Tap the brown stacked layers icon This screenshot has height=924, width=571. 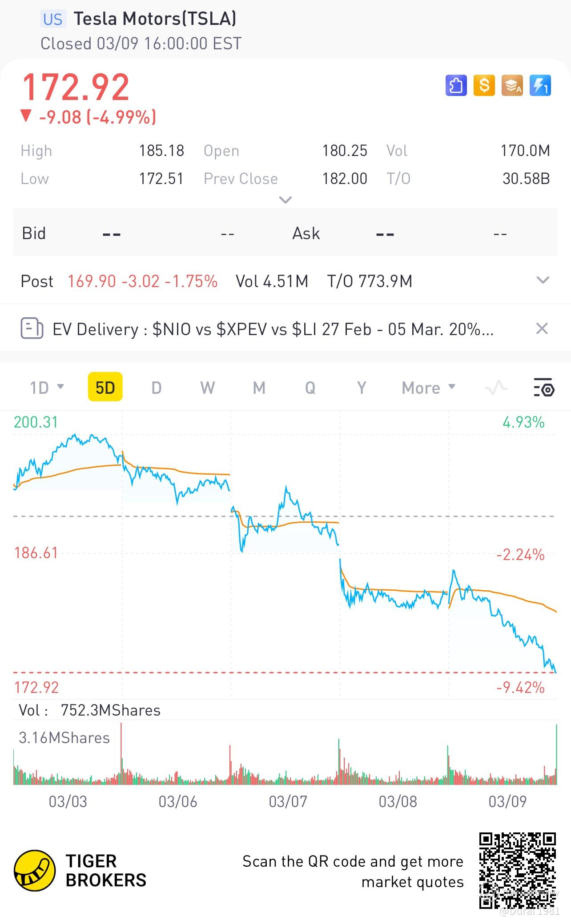(512, 85)
